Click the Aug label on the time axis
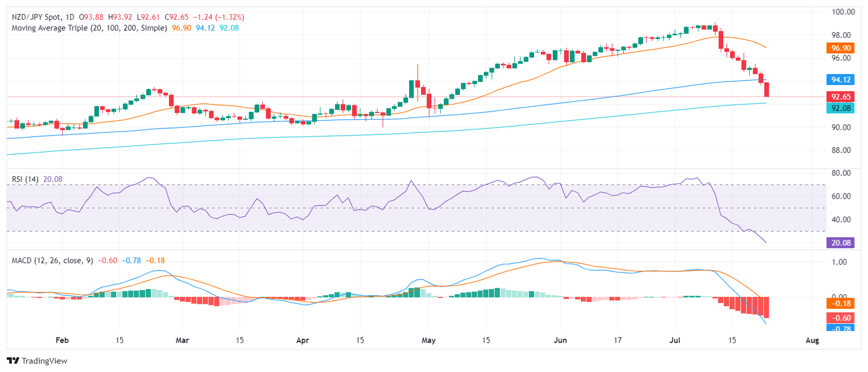This screenshot has width=868, height=372. point(811,340)
